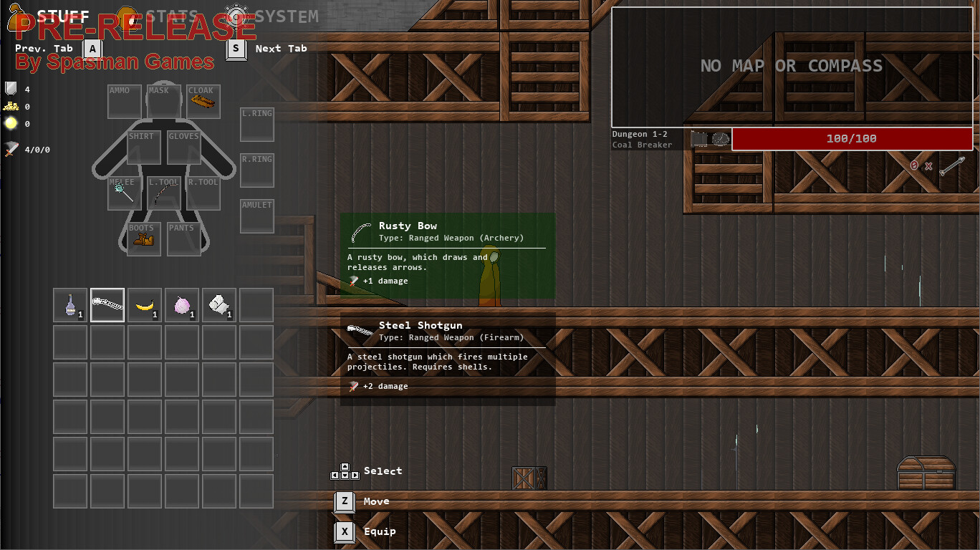Select the Rusty Bow in the selected slot
The image size is (980, 550).
coord(107,304)
